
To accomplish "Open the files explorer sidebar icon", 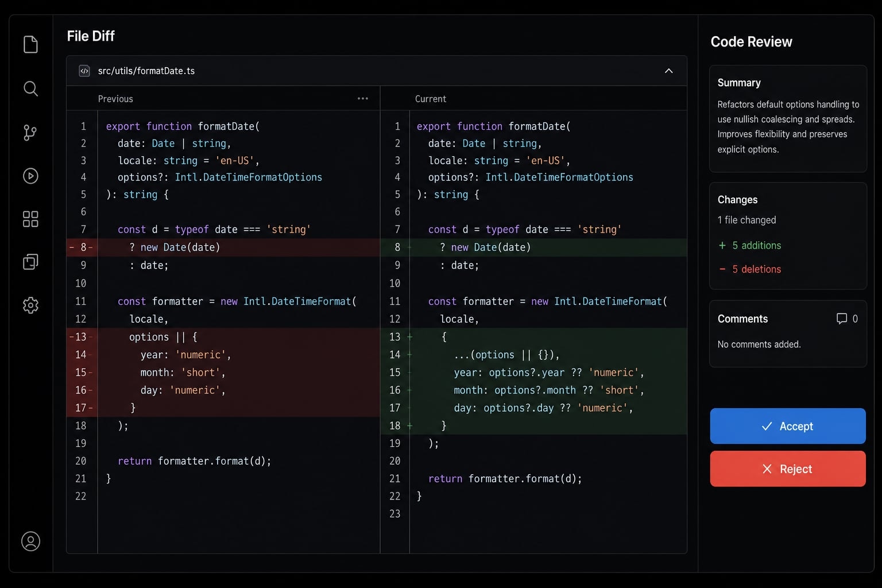I will 30,44.
